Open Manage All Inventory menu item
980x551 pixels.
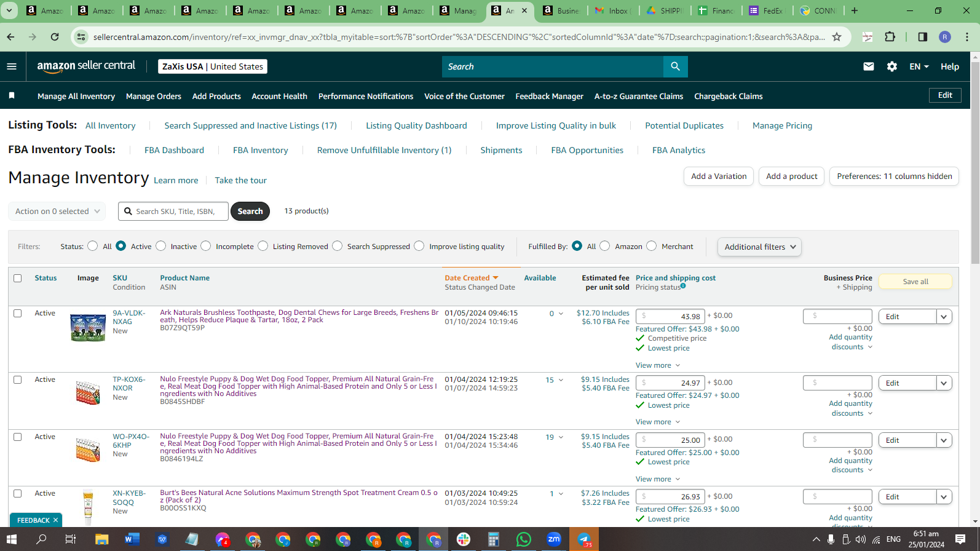tap(76, 96)
